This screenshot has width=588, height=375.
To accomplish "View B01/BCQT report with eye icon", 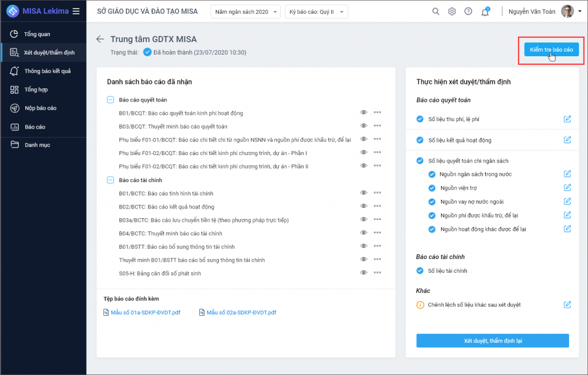I will 363,113.
